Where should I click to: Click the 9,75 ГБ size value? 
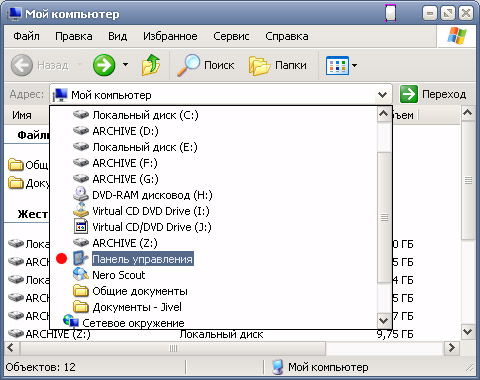coord(395,334)
